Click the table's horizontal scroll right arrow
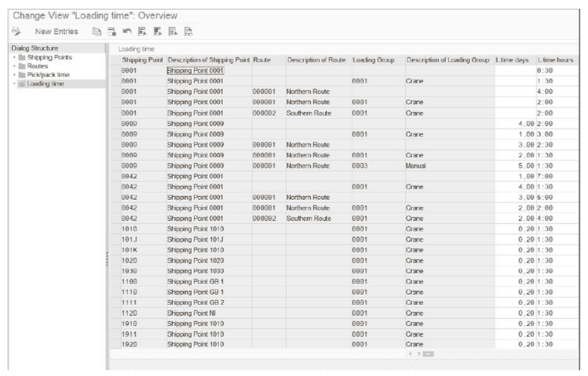Image resolution: width=588 pixels, height=376 pixels. 417,353
